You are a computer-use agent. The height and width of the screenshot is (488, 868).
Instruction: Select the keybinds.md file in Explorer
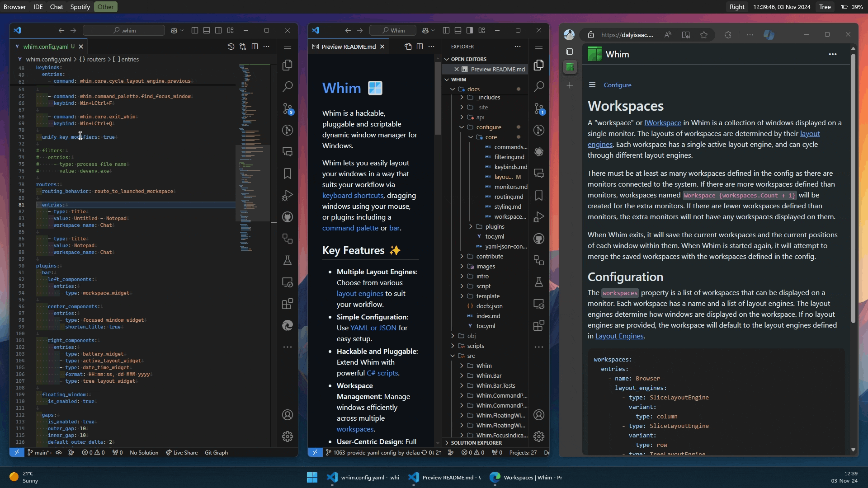coord(510,167)
